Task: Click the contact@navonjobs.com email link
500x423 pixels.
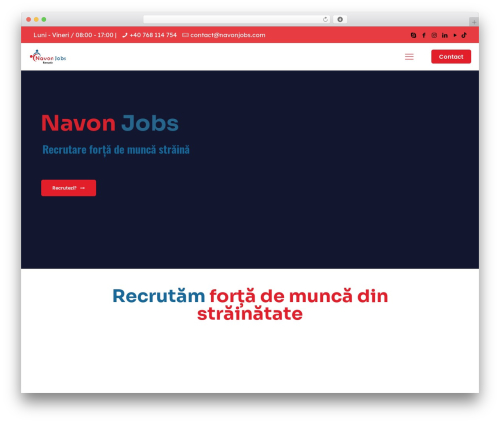Action: pyautogui.click(x=228, y=35)
